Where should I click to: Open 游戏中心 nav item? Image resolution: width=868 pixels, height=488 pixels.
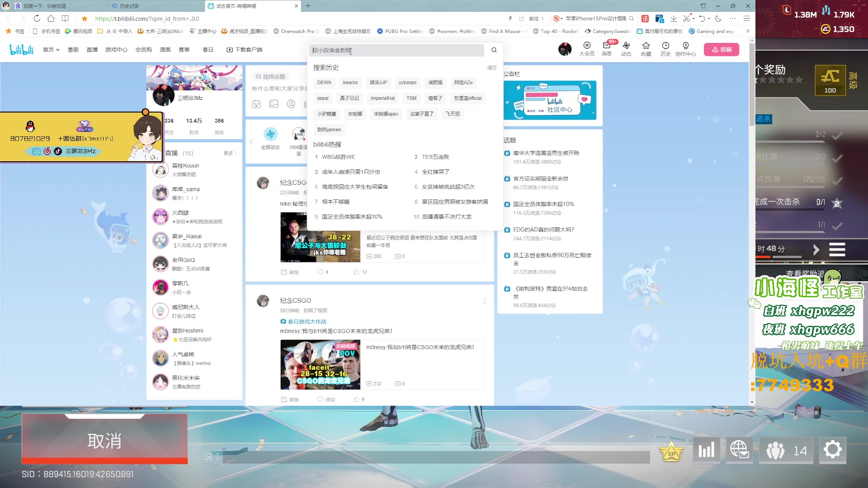116,50
